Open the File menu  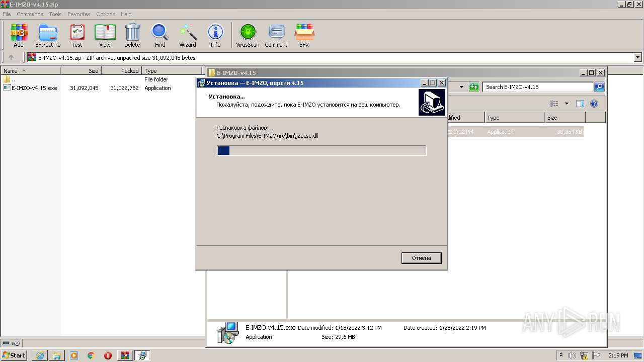(7, 14)
